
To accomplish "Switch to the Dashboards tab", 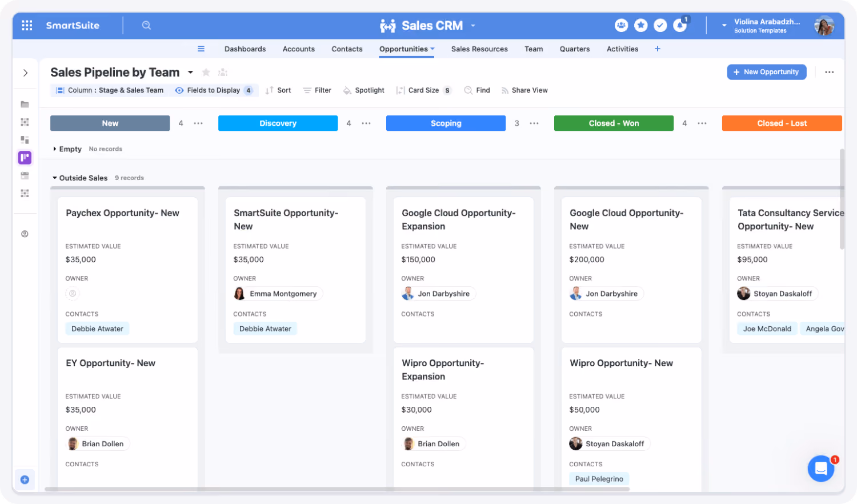I will 245,49.
